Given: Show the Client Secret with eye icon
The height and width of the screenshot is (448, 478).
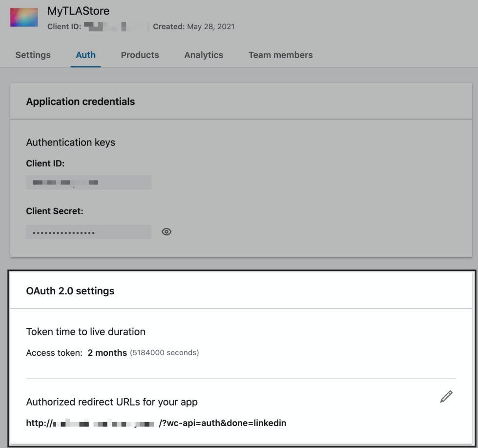Looking at the screenshot, I should pyautogui.click(x=166, y=232).
